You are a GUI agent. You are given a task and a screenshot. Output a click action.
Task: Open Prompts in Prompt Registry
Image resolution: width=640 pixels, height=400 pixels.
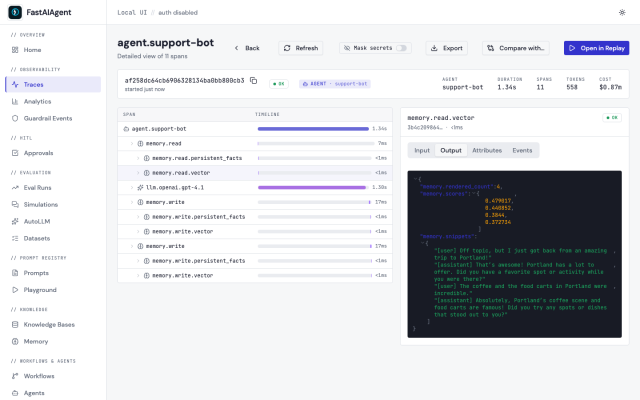(x=53, y=273)
